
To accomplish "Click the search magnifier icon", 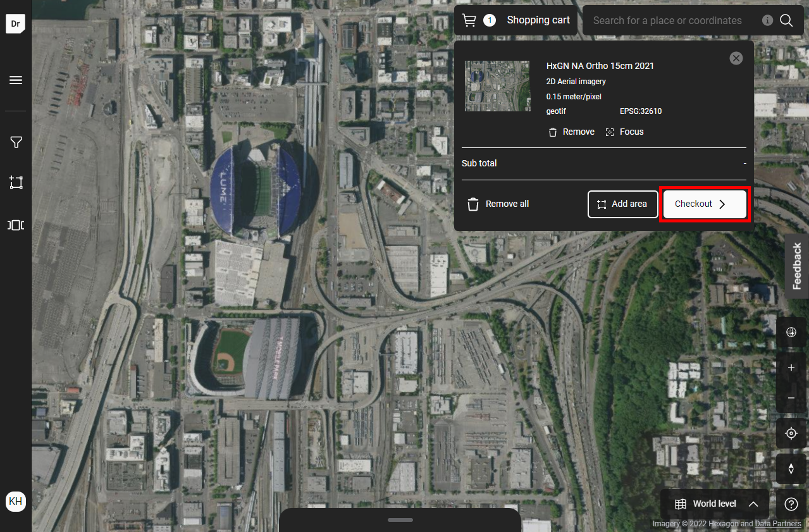I will [x=786, y=20].
